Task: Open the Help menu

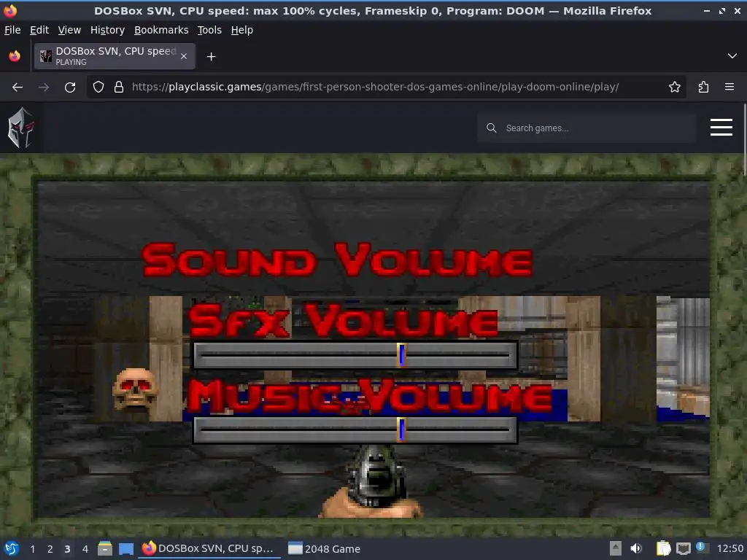Action: coord(241,30)
